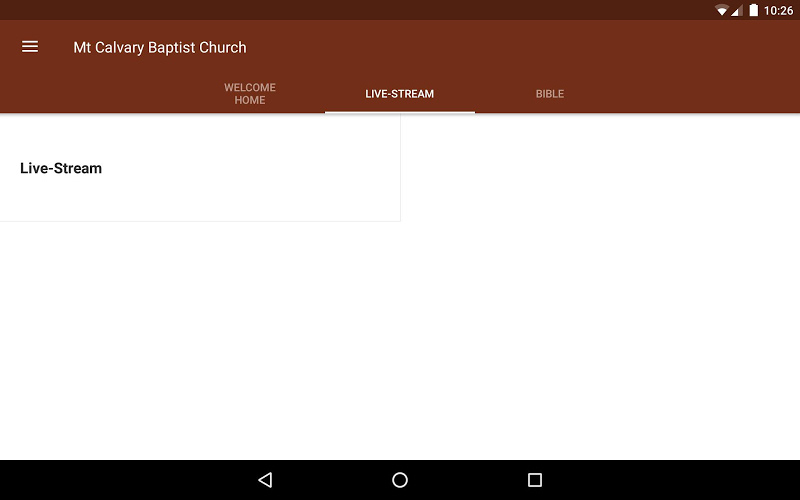800x500 pixels.
Task: Tap the Android back button
Action: click(265, 480)
